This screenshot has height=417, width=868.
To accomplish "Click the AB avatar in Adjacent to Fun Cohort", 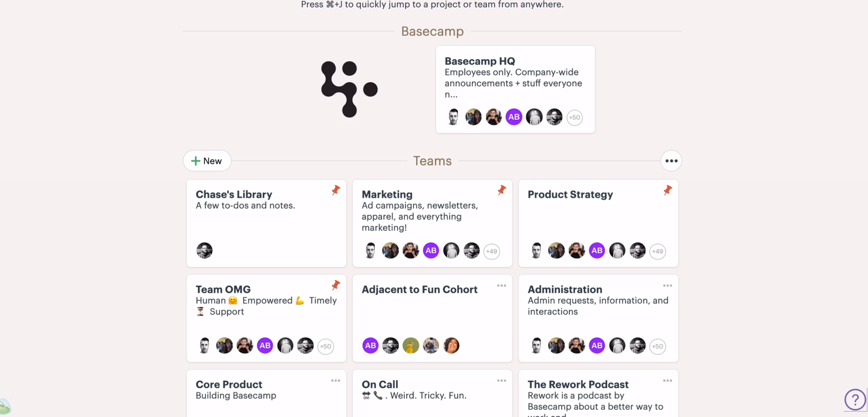I will point(370,346).
